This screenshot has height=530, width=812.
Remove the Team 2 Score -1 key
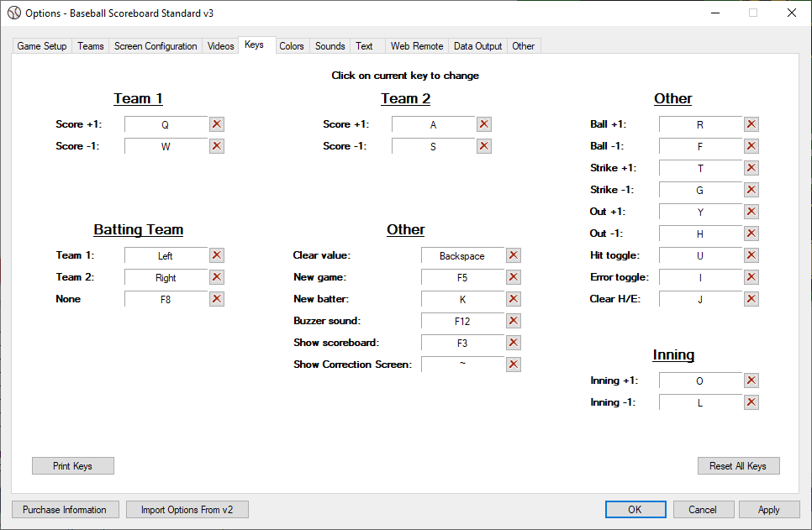click(484, 146)
